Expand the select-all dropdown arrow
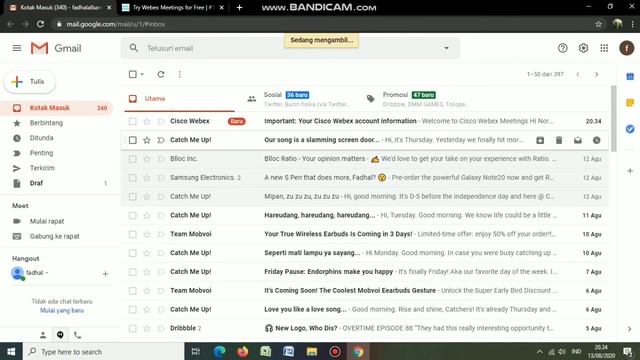Viewport: 640px width, 360px height. click(142, 74)
